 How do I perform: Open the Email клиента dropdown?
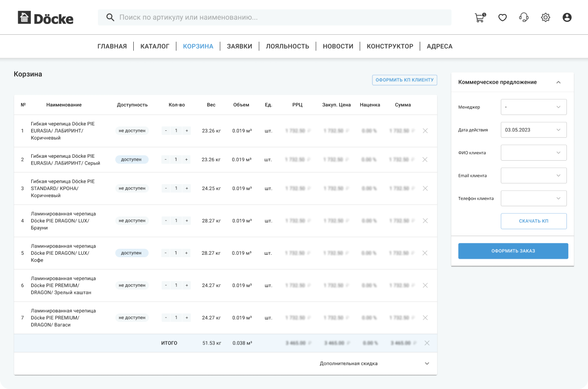point(534,175)
